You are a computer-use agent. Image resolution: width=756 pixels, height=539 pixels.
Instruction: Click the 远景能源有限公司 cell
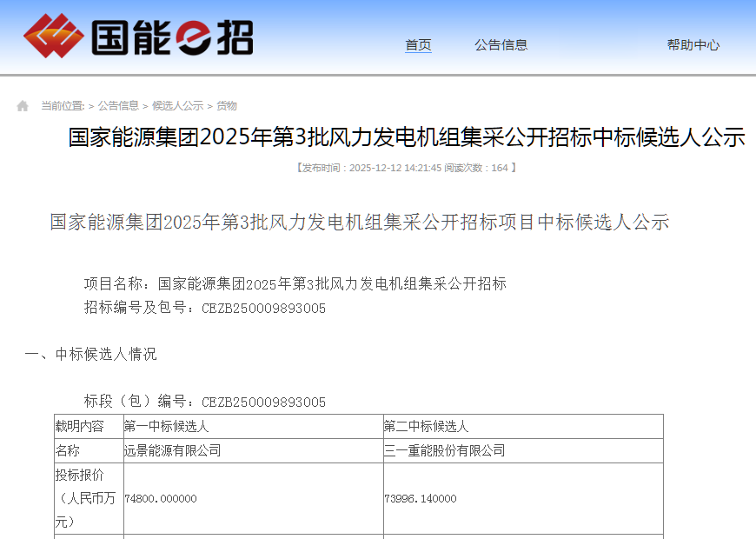[254, 450]
